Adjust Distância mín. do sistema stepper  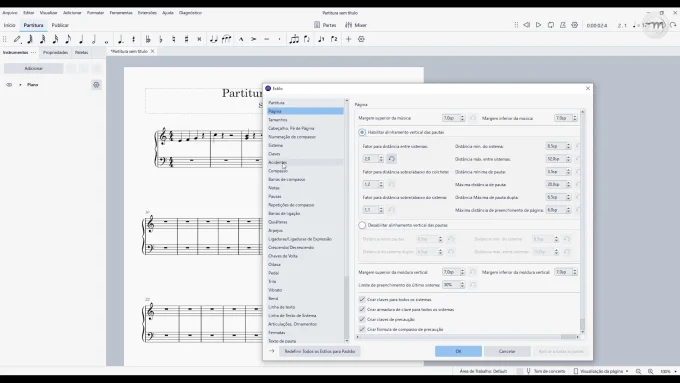[x=568, y=146]
